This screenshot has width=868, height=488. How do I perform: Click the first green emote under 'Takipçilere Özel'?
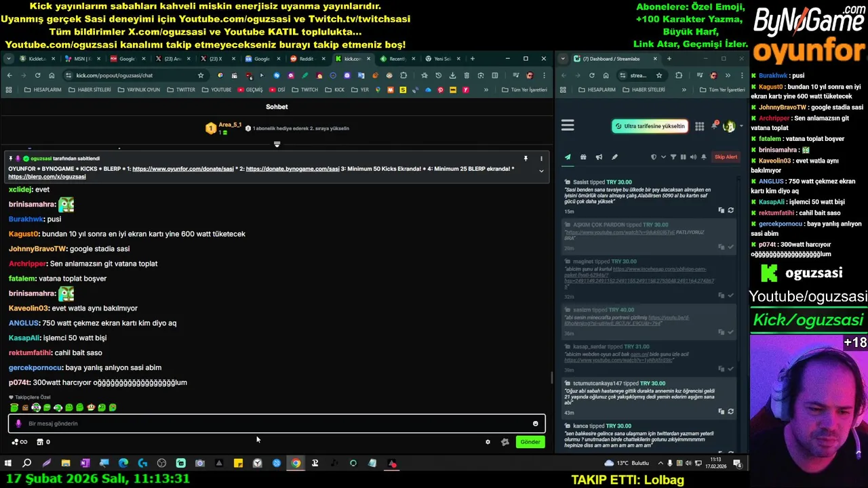(14, 407)
